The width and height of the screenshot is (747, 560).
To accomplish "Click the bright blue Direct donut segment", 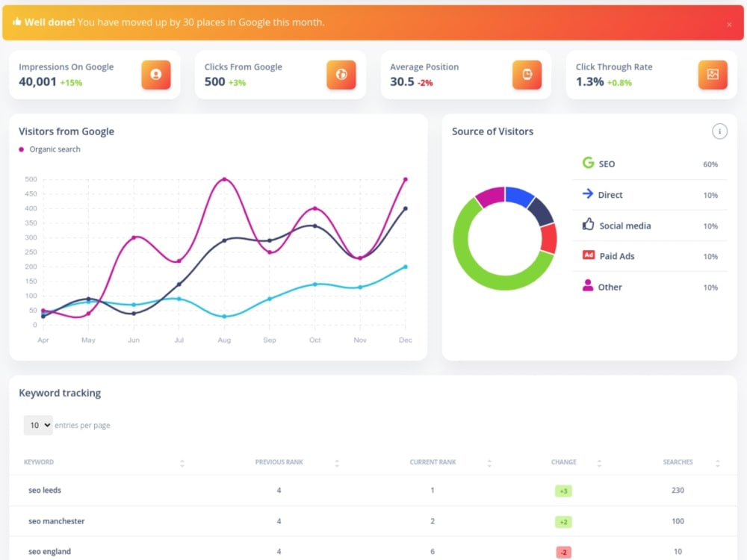I will coord(520,196).
